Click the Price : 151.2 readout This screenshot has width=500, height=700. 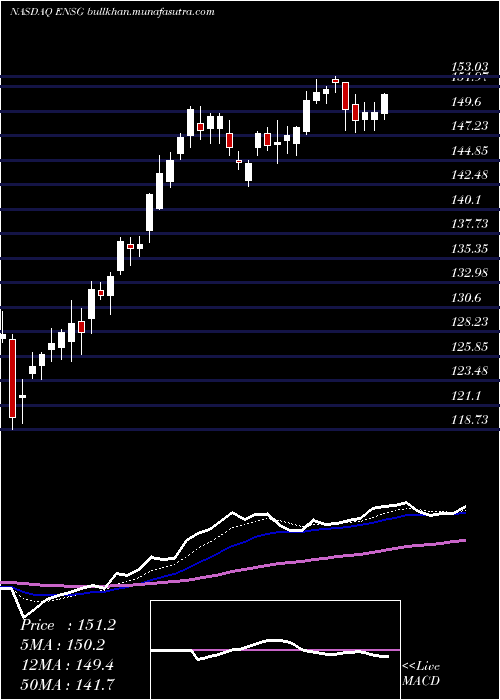pos(68,625)
